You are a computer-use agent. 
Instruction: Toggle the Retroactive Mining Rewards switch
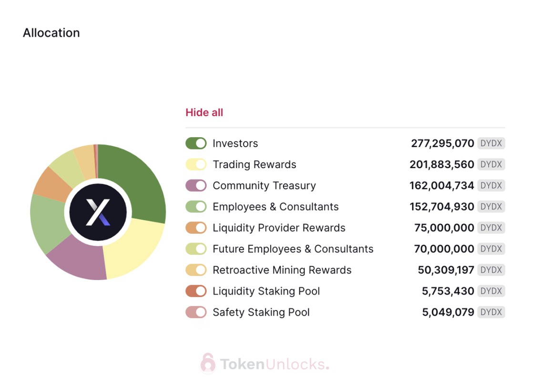point(196,270)
